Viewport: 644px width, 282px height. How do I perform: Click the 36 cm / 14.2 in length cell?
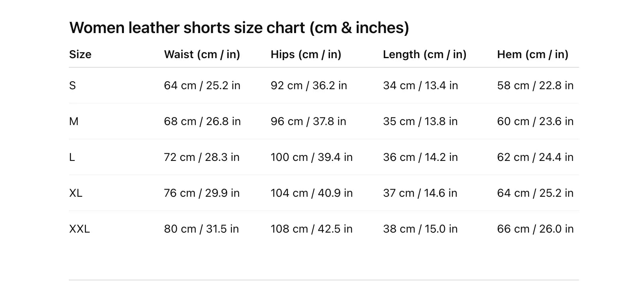(420, 157)
